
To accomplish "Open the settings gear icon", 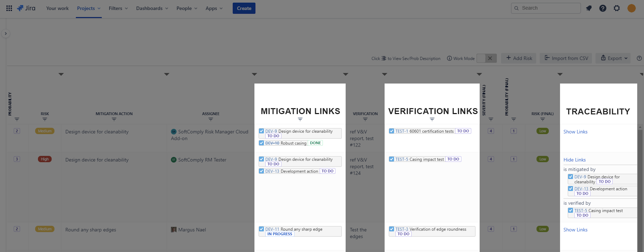I will [x=617, y=8].
